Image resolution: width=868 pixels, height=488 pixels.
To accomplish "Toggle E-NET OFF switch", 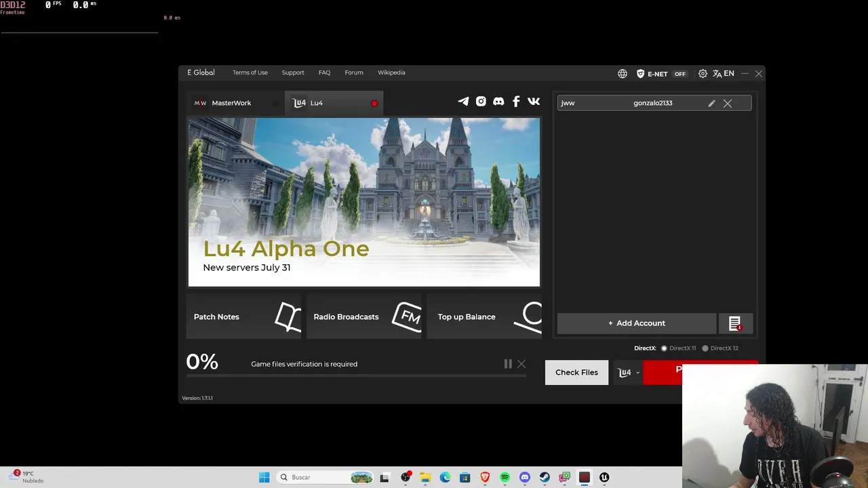I will [680, 74].
